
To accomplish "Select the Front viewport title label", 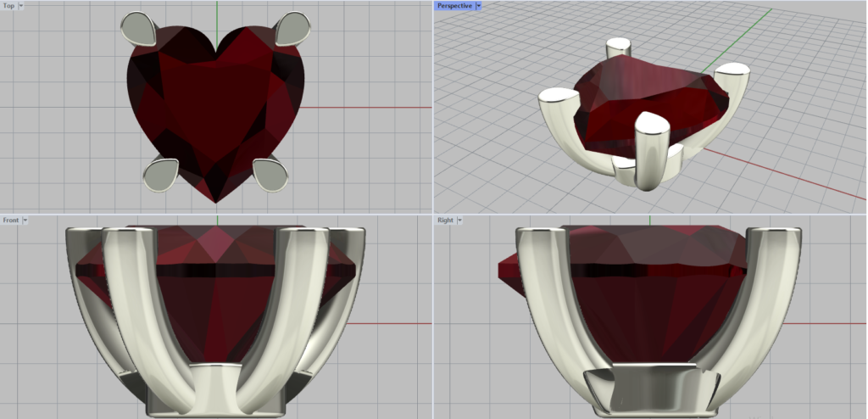I will point(10,220).
